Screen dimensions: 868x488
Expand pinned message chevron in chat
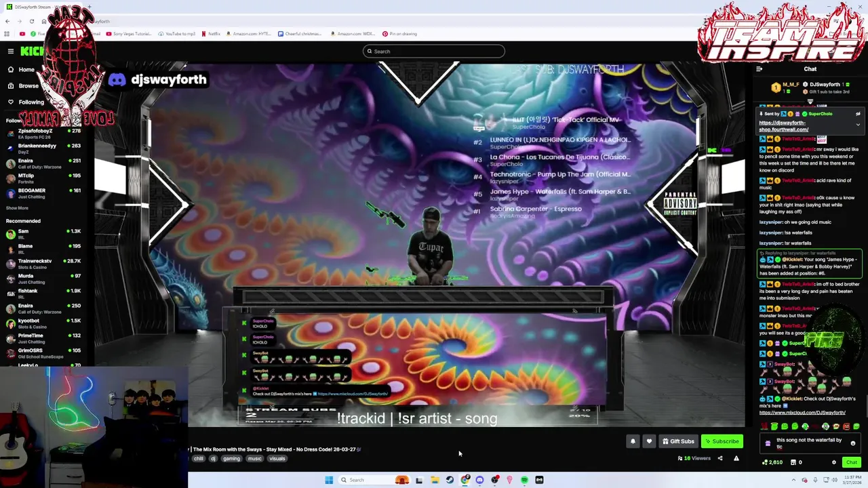858,125
